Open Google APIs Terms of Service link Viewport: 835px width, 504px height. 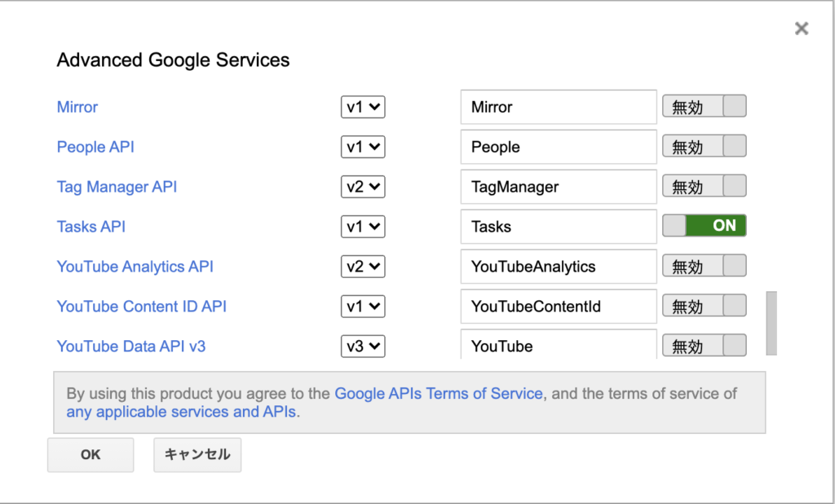438,394
